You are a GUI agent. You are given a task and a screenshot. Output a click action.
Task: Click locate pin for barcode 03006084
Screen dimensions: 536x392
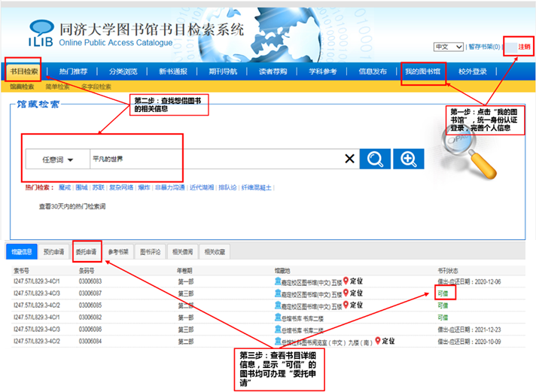pyautogui.click(x=378, y=341)
